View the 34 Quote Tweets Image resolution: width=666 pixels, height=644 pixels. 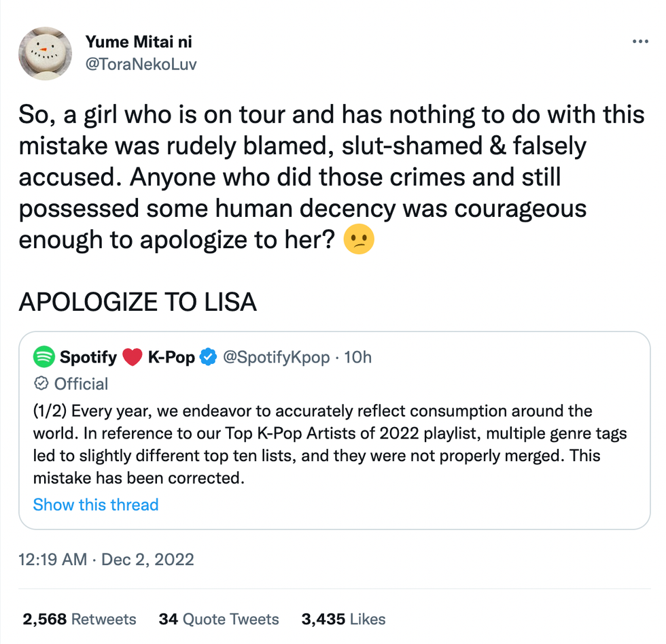[x=219, y=620]
